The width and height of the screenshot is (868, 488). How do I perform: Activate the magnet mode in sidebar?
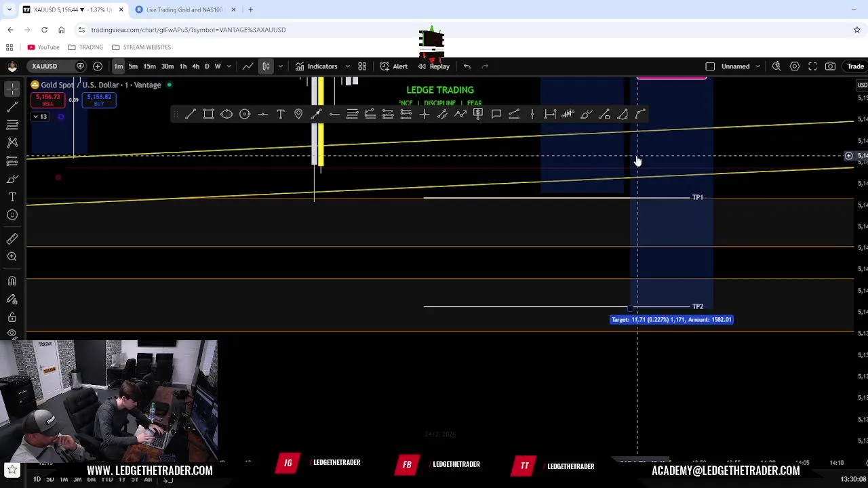click(12, 281)
